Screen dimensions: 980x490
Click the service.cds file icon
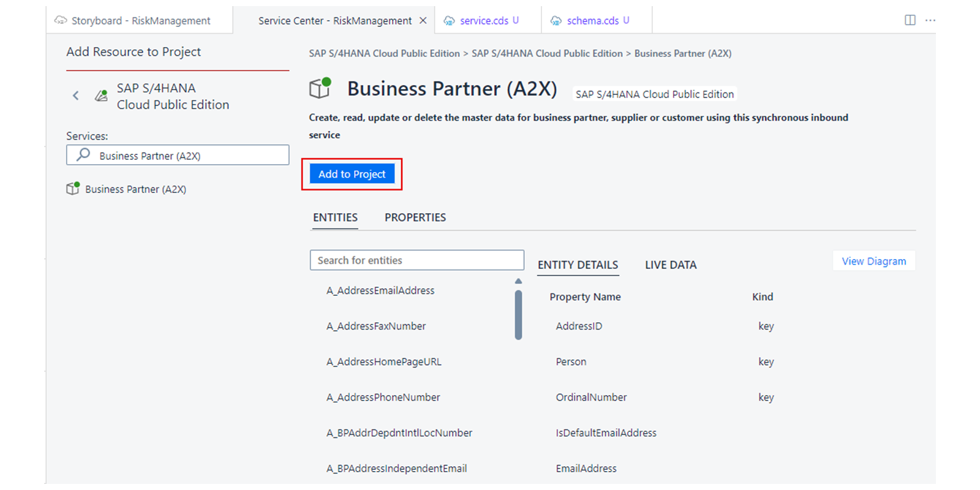click(x=449, y=21)
